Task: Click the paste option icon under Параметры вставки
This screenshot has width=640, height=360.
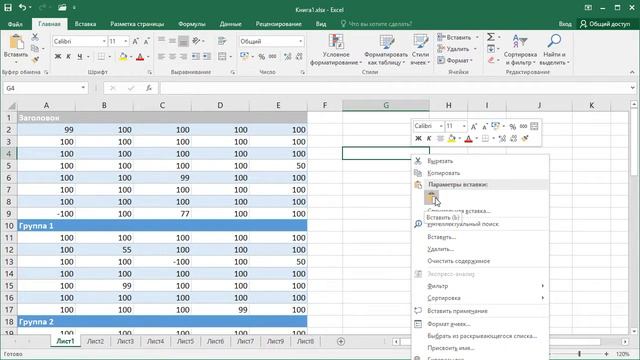Action: point(431,198)
